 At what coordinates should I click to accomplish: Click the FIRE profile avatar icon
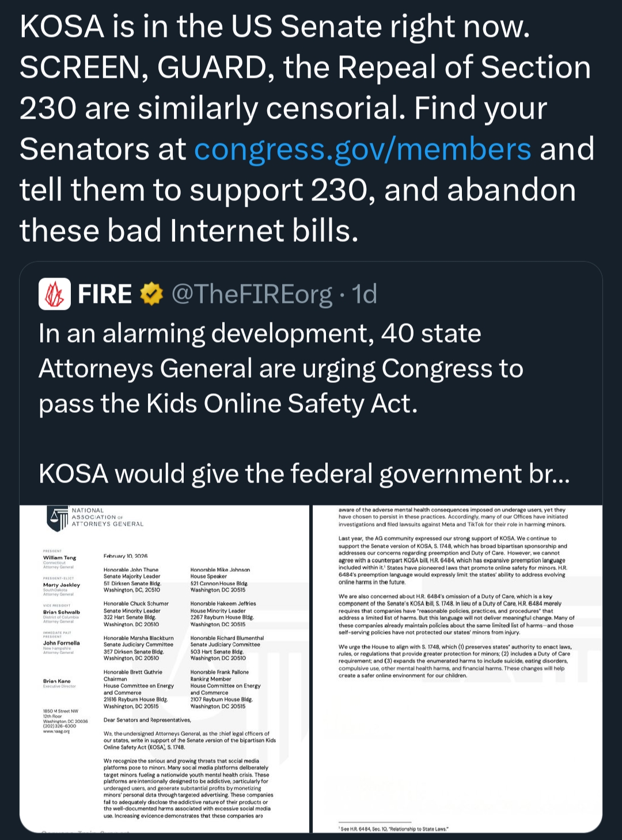point(55,294)
